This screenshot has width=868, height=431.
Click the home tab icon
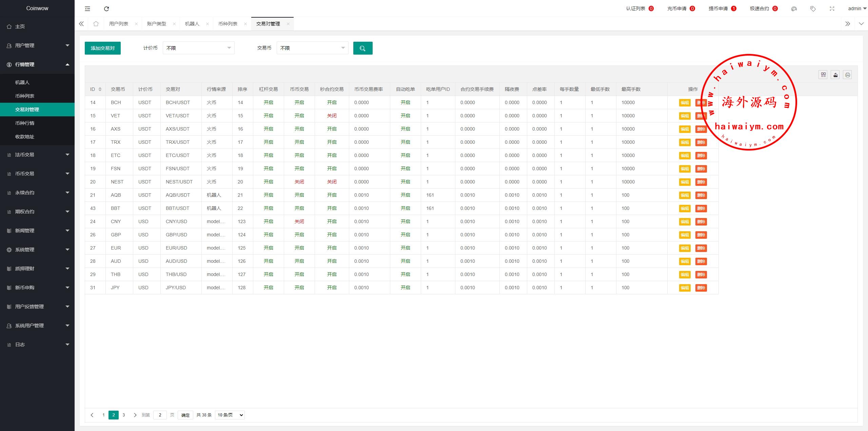tap(96, 24)
